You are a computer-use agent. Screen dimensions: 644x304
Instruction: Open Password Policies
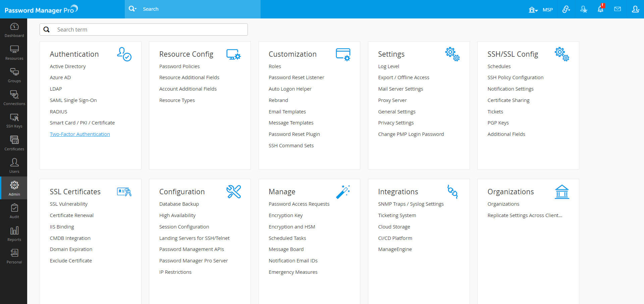point(179,66)
